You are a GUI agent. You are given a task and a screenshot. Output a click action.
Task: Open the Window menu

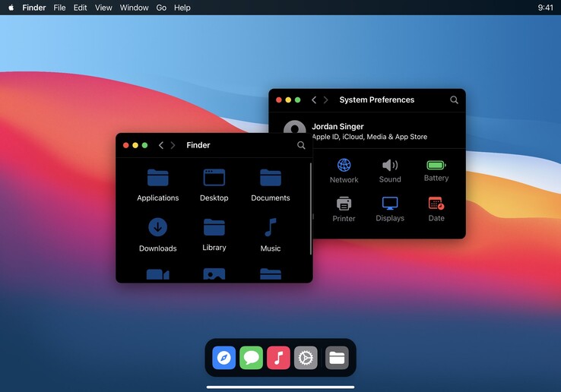[134, 8]
